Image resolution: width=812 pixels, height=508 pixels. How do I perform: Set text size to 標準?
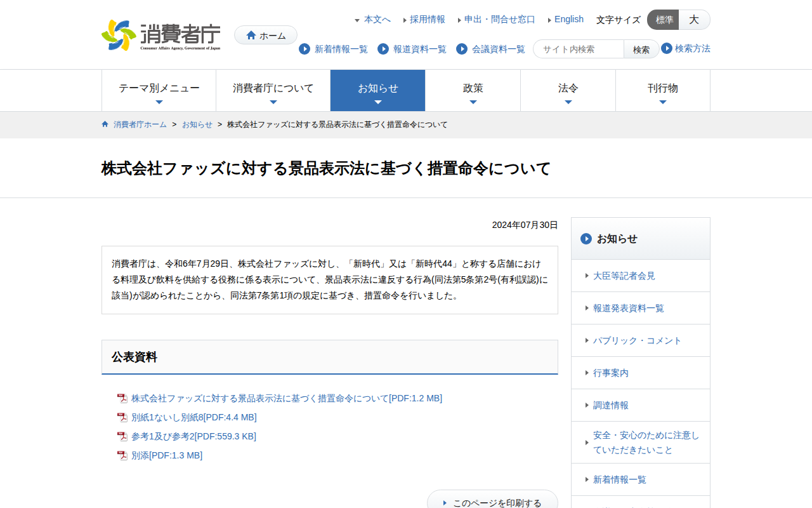click(664, 20)
